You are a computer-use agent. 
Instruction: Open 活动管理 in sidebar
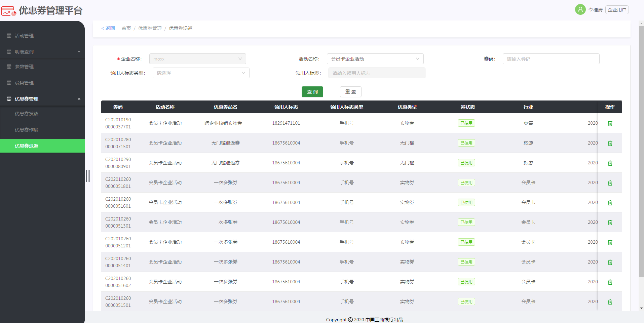pyautogui.click(x=42, y=36)
